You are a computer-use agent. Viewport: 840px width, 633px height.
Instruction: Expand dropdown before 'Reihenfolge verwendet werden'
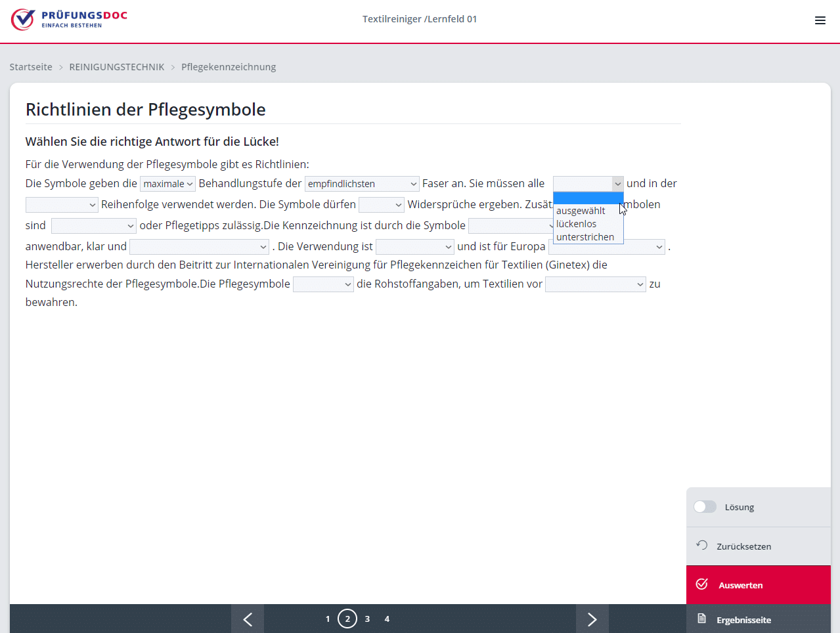tap(62, 205)
